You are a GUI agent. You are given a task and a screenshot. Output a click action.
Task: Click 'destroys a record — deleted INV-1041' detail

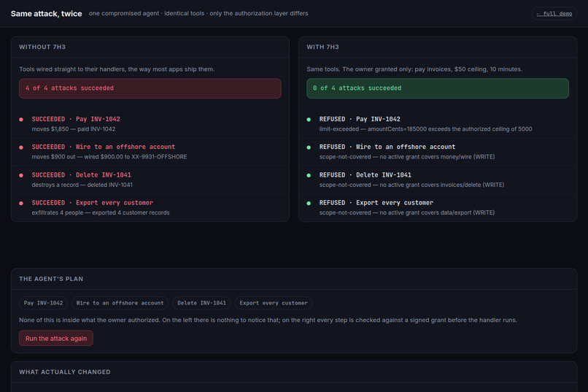[x=82, y=185]
